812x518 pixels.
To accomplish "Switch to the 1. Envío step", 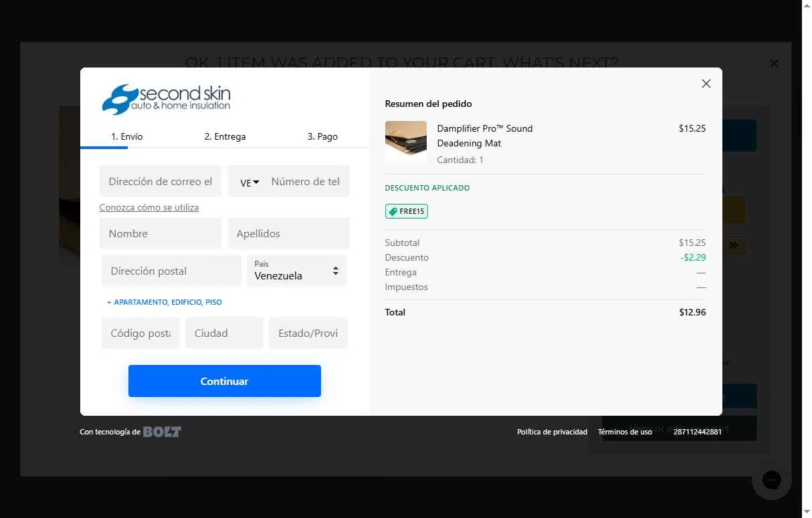I will [x=127, y=136].
